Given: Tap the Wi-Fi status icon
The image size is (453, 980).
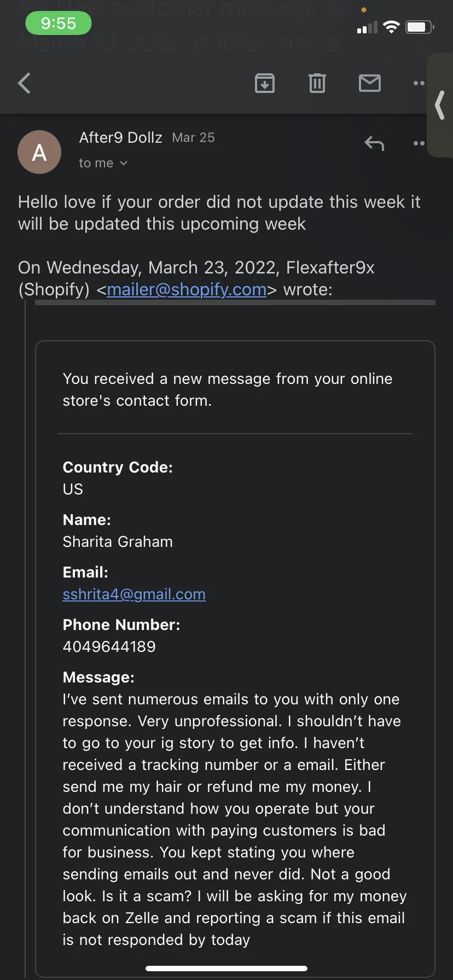Looking at the screenshot, I should (391, 27).
